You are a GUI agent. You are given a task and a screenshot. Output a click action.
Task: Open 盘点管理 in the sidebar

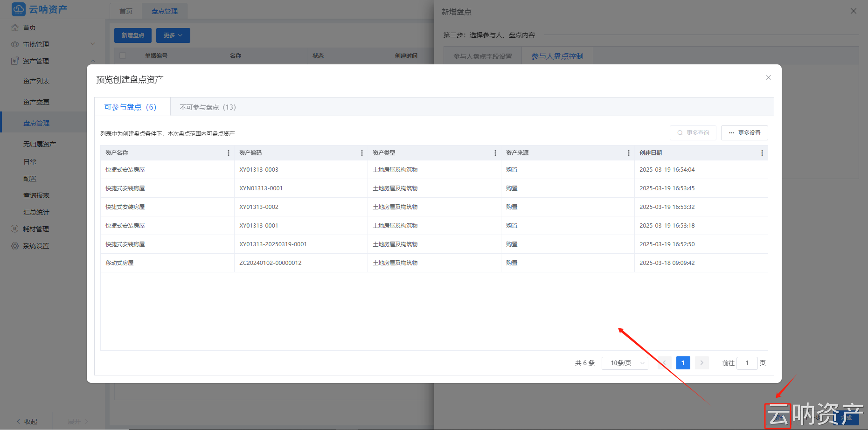point(36,123)
